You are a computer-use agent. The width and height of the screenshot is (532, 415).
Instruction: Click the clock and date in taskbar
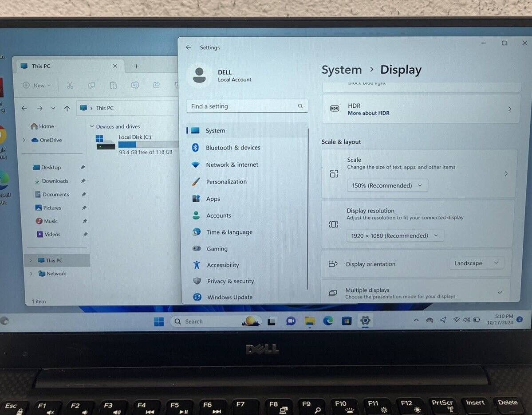pos(500,319)
